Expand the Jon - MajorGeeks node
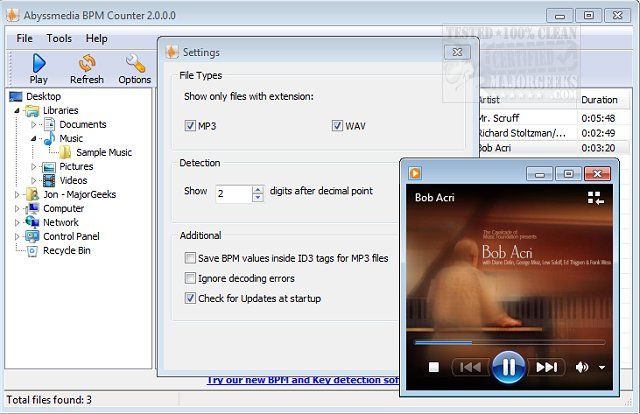Viewport: 640px width, 414px height. click(17, 195)
